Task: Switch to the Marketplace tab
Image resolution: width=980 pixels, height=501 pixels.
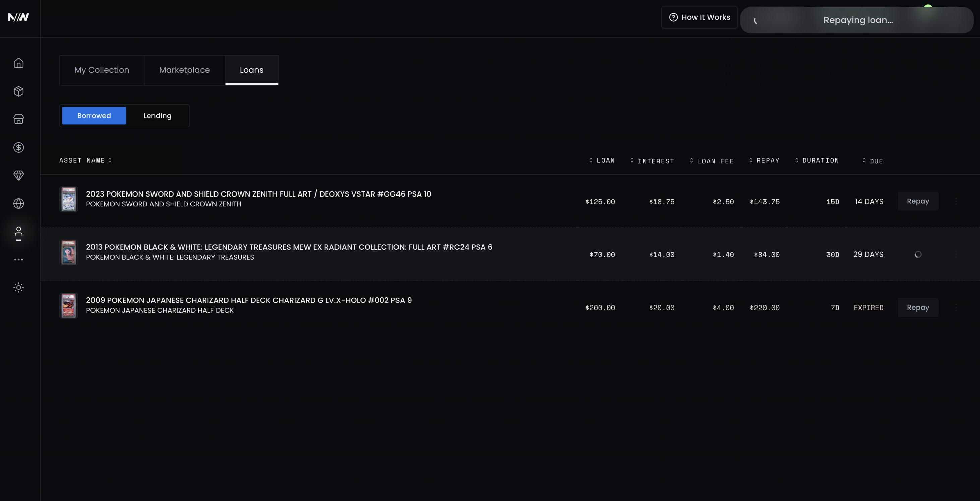Action: (185, 70)
